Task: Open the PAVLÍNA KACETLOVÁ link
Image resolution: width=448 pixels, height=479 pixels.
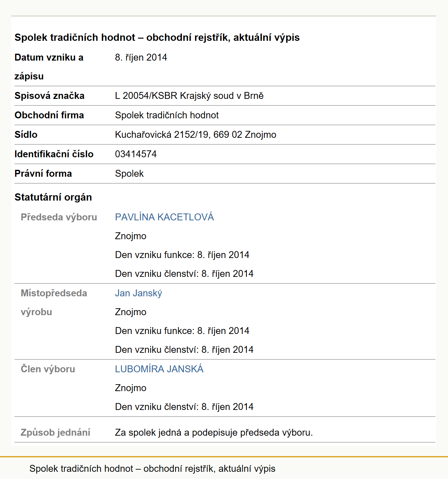Action: 164,217
